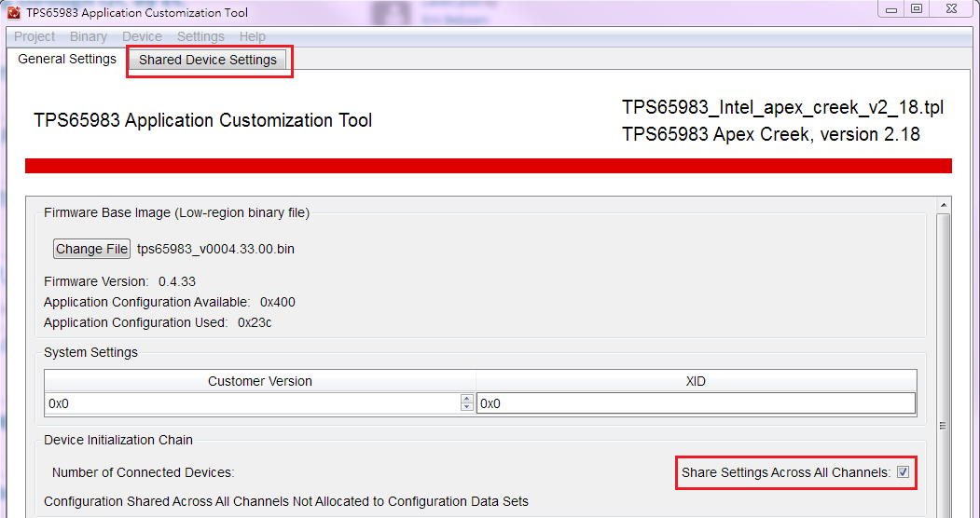Click the XID column header
Viewport: 980px width, 518px height.
[697, 381]
